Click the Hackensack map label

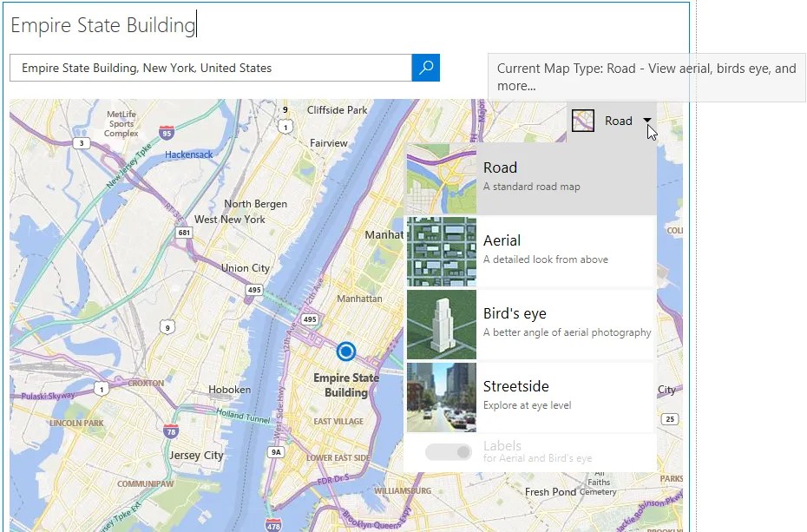tap(188, 154)
